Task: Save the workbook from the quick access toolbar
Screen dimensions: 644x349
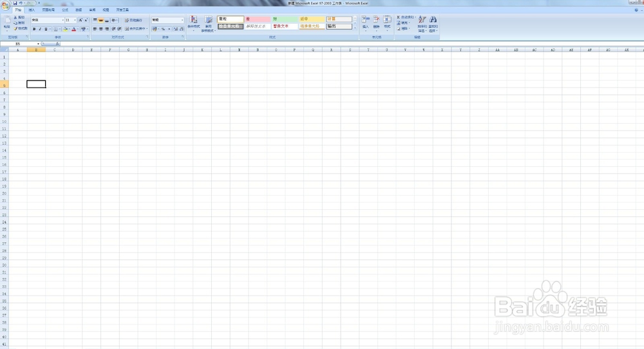Action: [15, 3]
